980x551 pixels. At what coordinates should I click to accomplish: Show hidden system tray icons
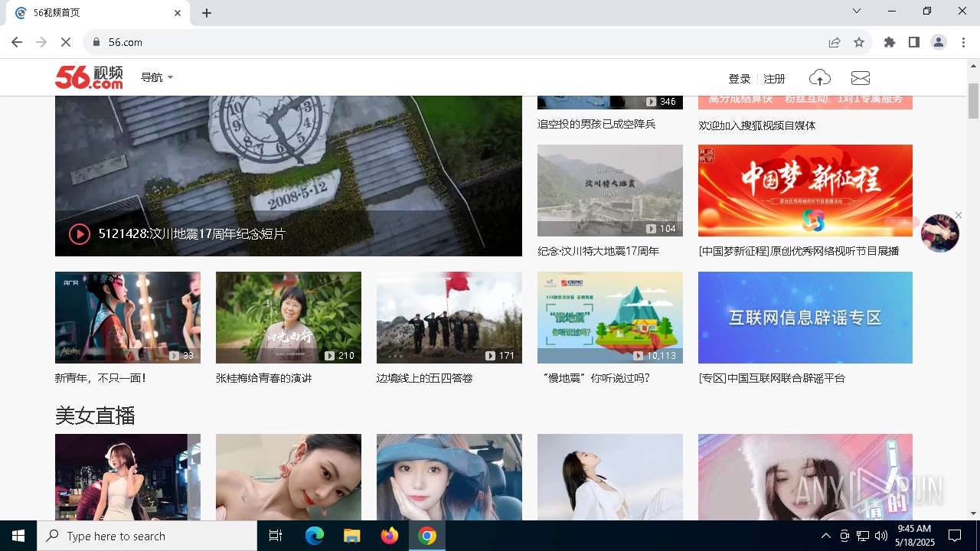(825, 536)
